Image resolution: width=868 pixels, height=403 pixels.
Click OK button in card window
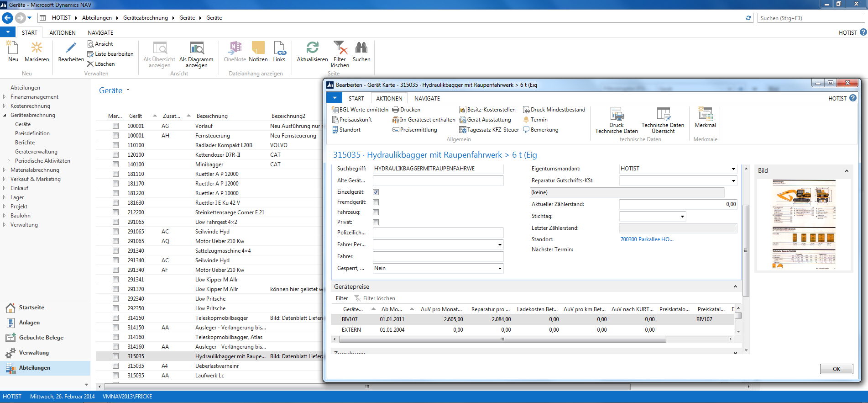tap(836, 369)
